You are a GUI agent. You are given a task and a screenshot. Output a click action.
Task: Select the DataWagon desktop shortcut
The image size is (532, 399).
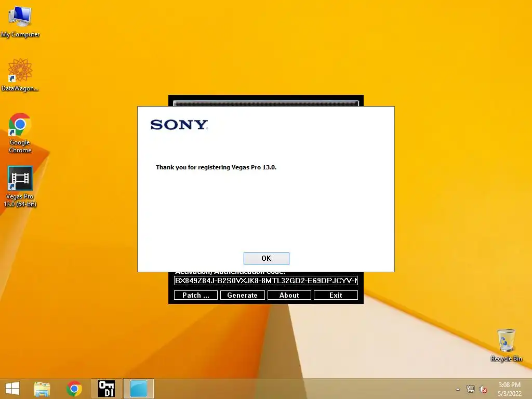click(20, 75)
